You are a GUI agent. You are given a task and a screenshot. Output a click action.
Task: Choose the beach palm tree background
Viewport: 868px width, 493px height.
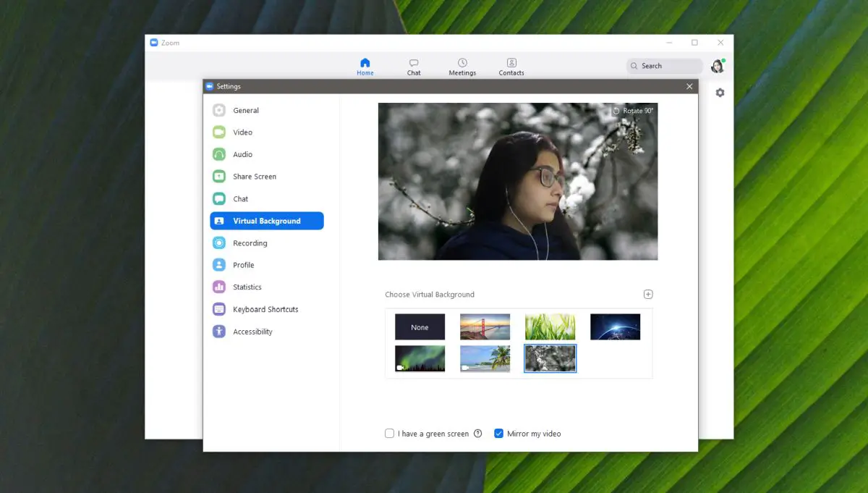[485, 358]
